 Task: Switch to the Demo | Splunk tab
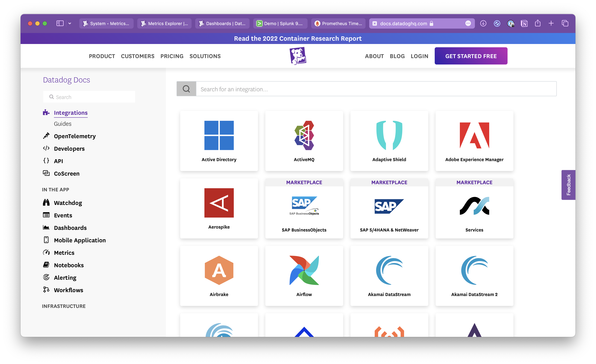point(280,23)
